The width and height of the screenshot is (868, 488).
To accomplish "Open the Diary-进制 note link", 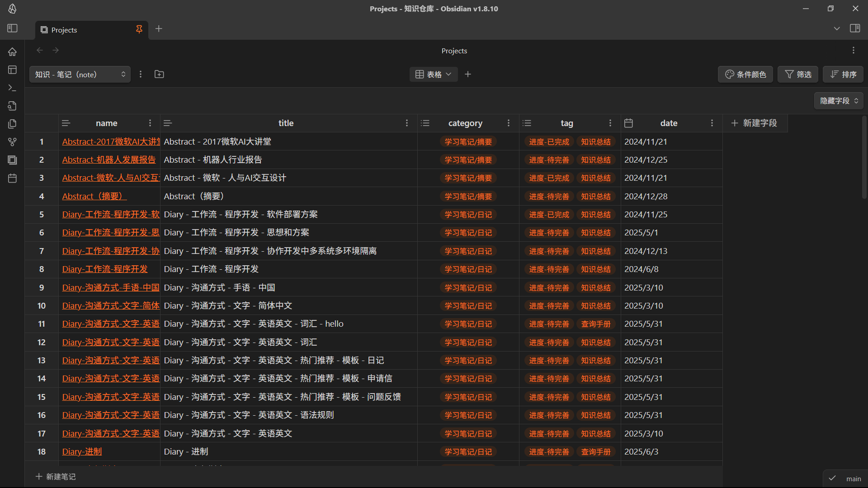I will pos(82,451).
